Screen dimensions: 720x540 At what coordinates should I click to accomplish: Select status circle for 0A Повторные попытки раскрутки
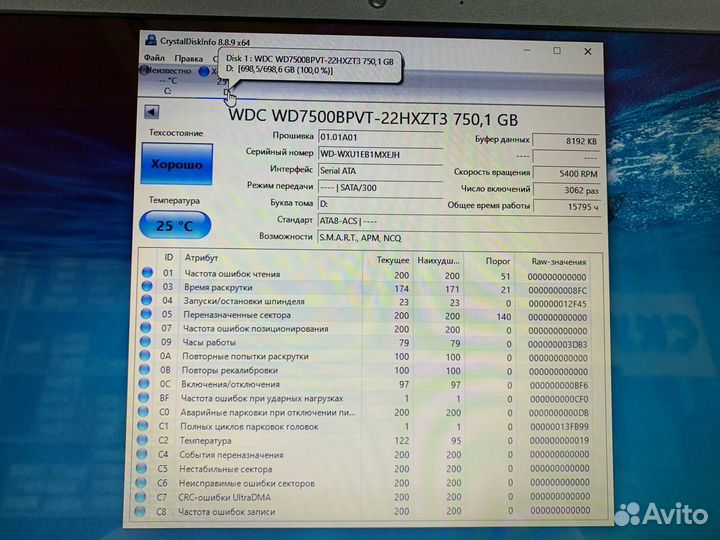tap(145, 355)
